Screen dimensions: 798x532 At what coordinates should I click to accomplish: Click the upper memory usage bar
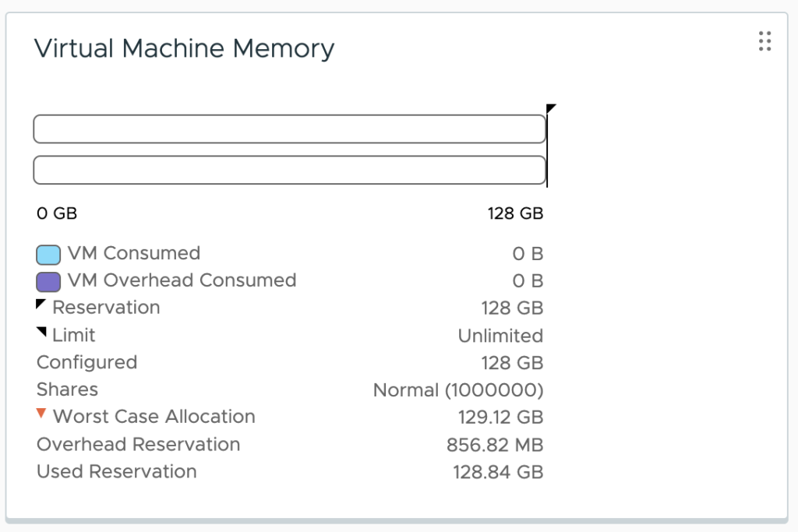289,129
